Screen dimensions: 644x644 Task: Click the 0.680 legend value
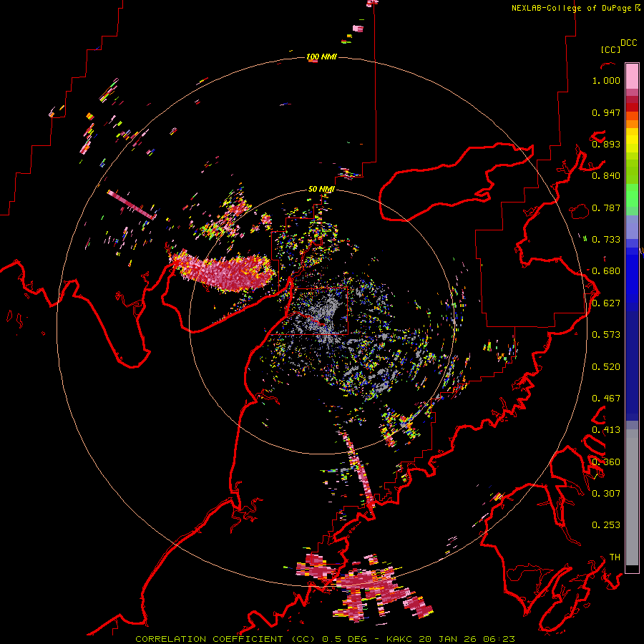[x=606, y=271]
